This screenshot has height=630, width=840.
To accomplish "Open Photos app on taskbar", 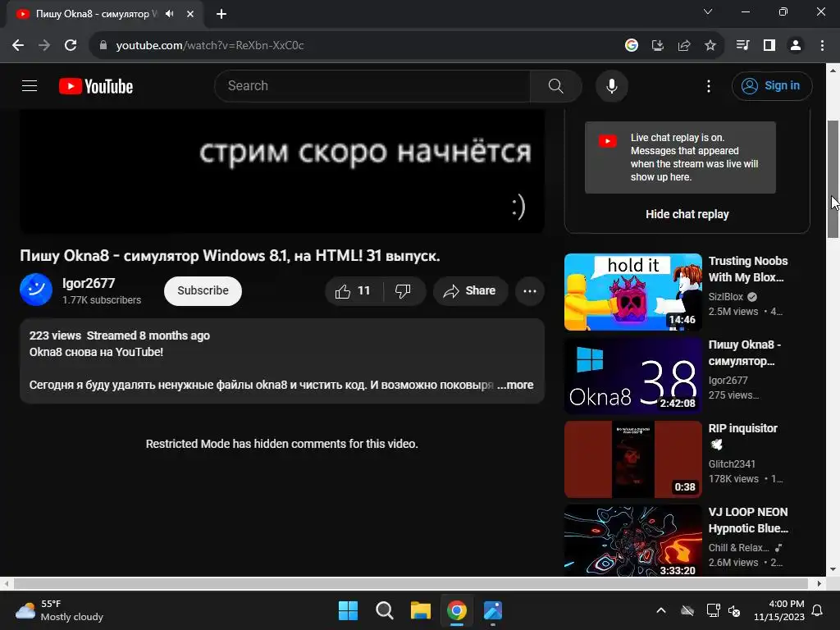I will click(493, 610).
